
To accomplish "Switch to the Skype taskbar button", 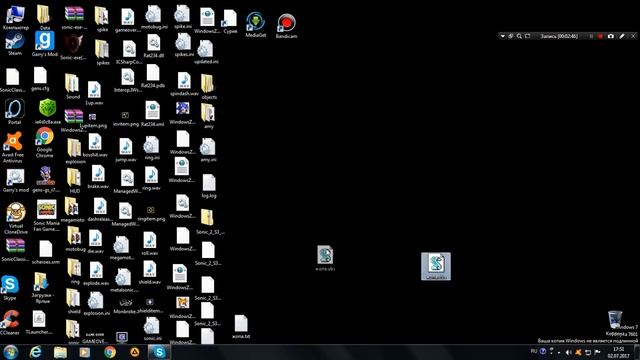I will click(x=159, y=352).
